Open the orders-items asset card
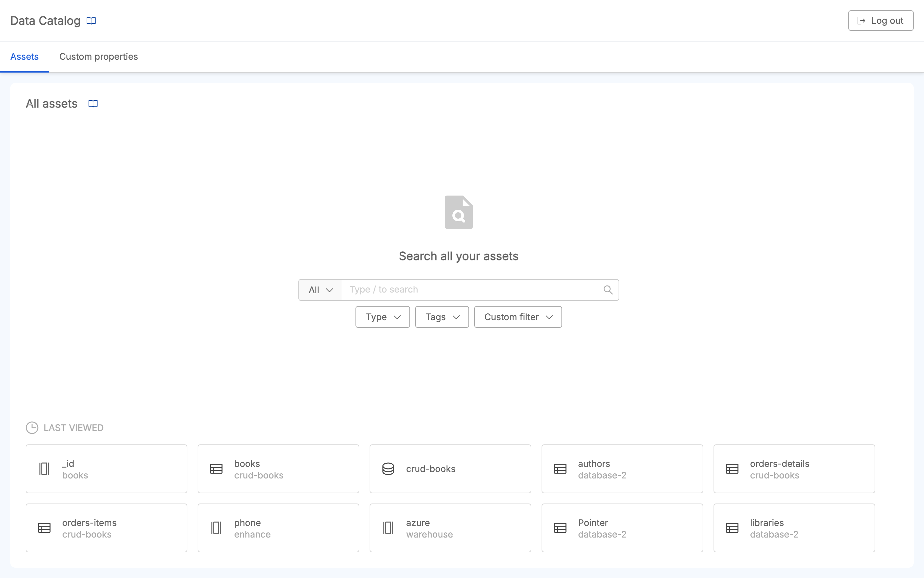Screen dimensions: 924x578 point(107,528)
